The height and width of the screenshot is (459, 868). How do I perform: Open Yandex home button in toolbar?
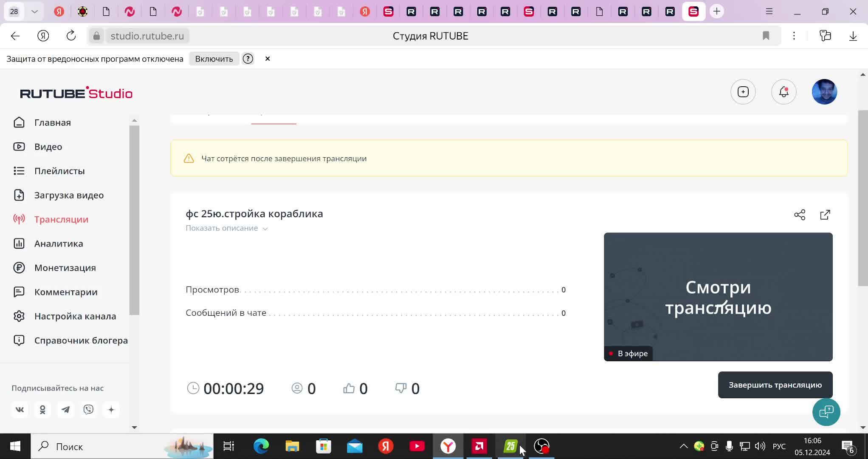coord(43,36)
